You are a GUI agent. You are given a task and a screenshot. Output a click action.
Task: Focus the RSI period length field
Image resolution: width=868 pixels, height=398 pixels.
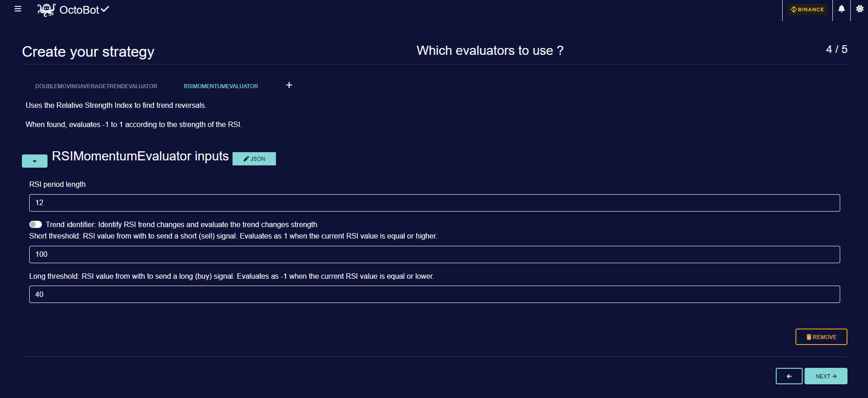[x=434, y=203]
